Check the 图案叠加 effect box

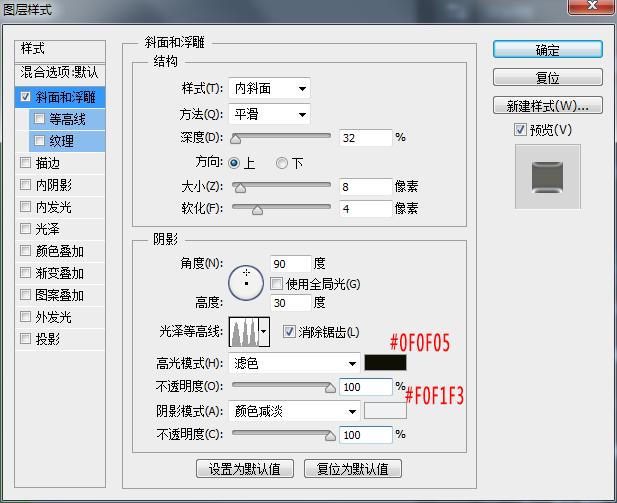(x=25, y=295)
